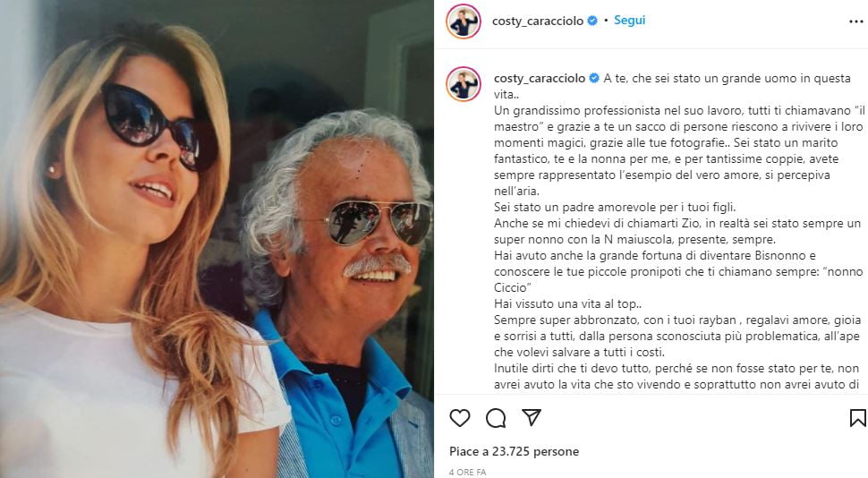Open comments via the speech bubble icon
Viewport: 868px width, 478px height.
point(496,418)
